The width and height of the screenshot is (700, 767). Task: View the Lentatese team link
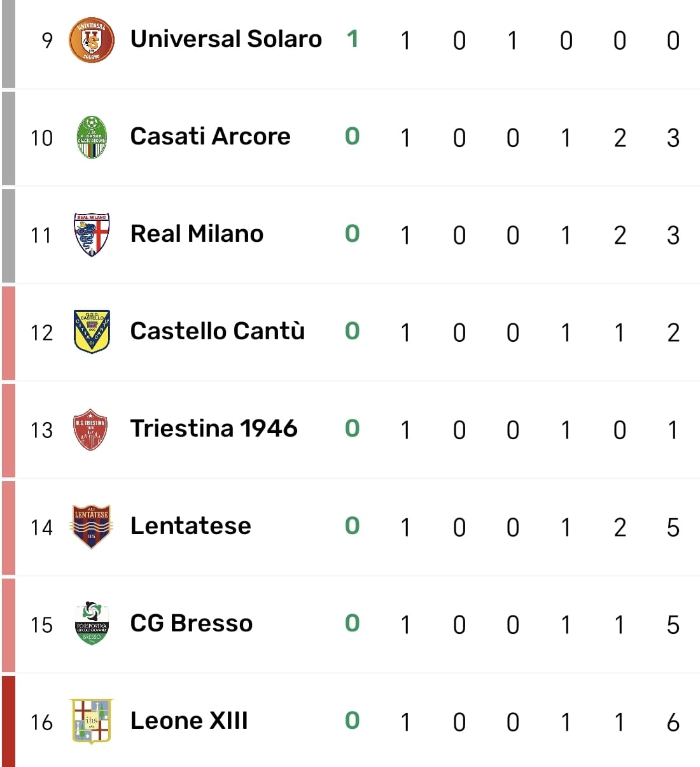pos(190,526)
